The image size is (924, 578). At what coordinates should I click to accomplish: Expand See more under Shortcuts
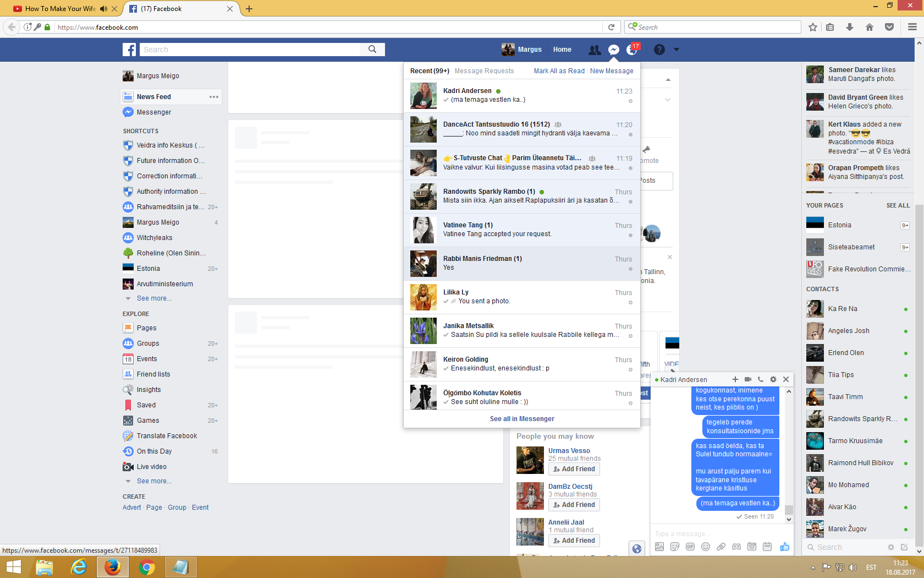pyautogui.click(x=154, y=298)
